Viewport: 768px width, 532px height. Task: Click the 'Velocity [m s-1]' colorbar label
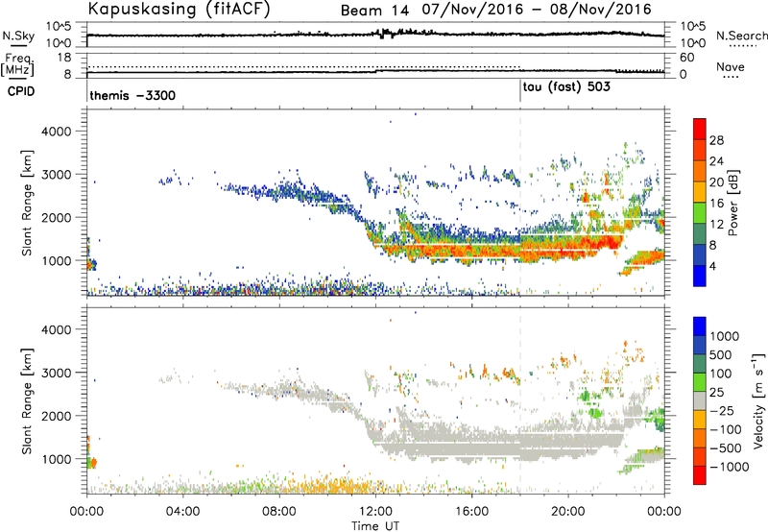pos(758,400)
